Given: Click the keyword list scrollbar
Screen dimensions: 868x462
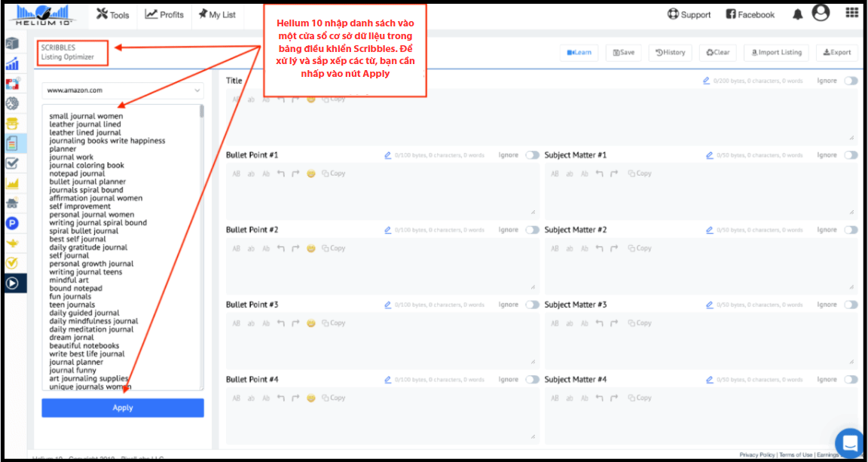Looking at the screenshot, I should (x=201, y=113).
